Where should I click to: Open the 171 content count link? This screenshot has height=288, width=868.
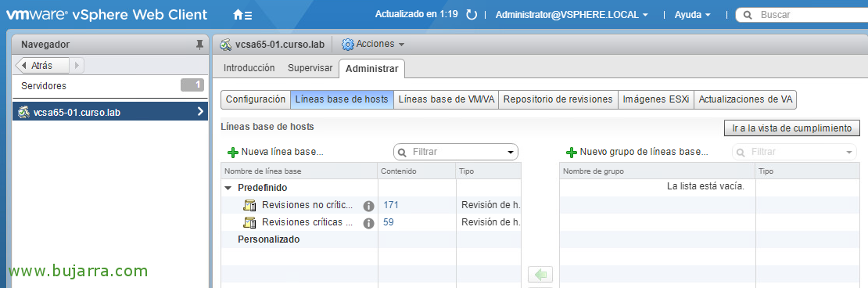pyautogui.click(x=391, y=205)
